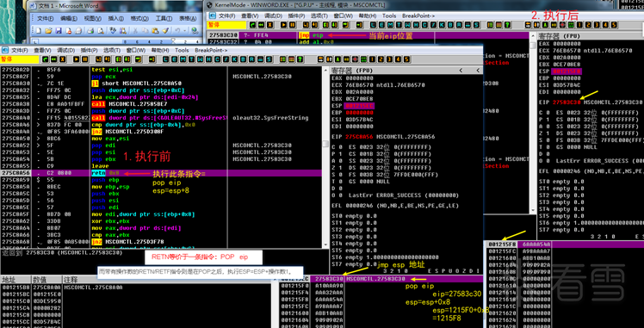
Task: Click right arrow in front registers header
Action: click(x=478, y=71)
